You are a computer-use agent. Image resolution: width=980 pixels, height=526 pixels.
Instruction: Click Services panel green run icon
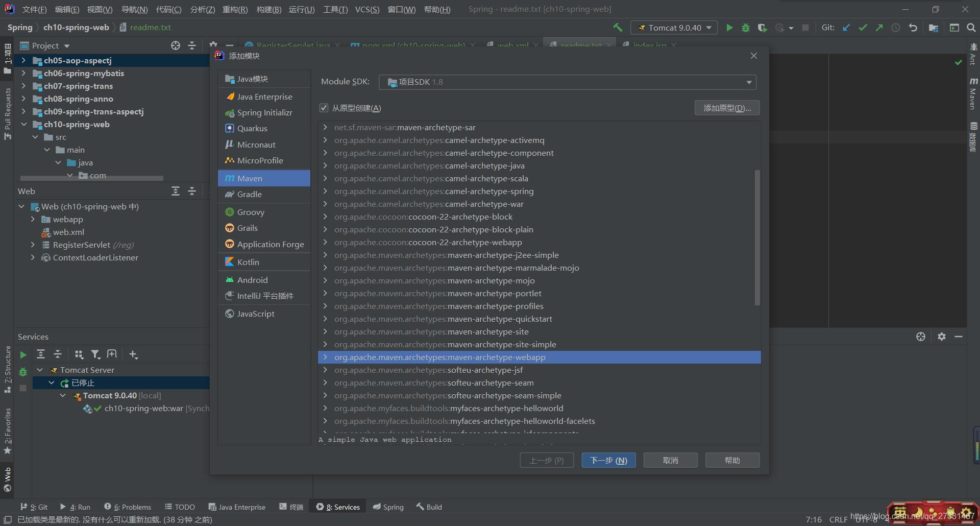[23, 354]
